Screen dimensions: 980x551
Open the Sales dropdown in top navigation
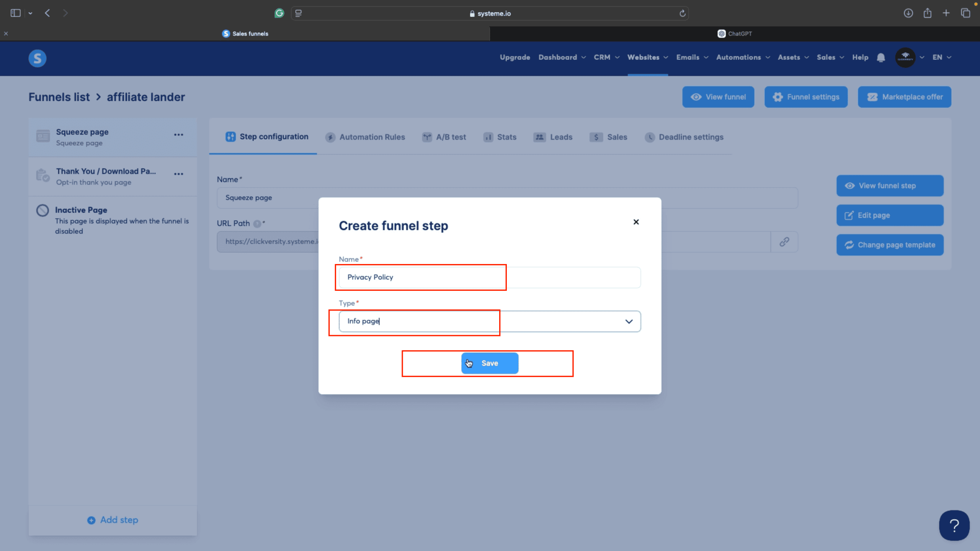(830, 57)
